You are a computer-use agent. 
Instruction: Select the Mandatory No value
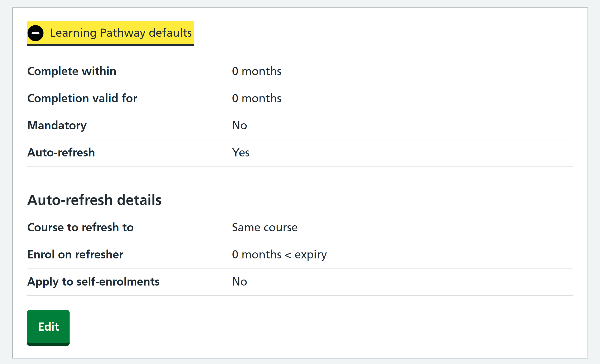(x=239, y=126)
